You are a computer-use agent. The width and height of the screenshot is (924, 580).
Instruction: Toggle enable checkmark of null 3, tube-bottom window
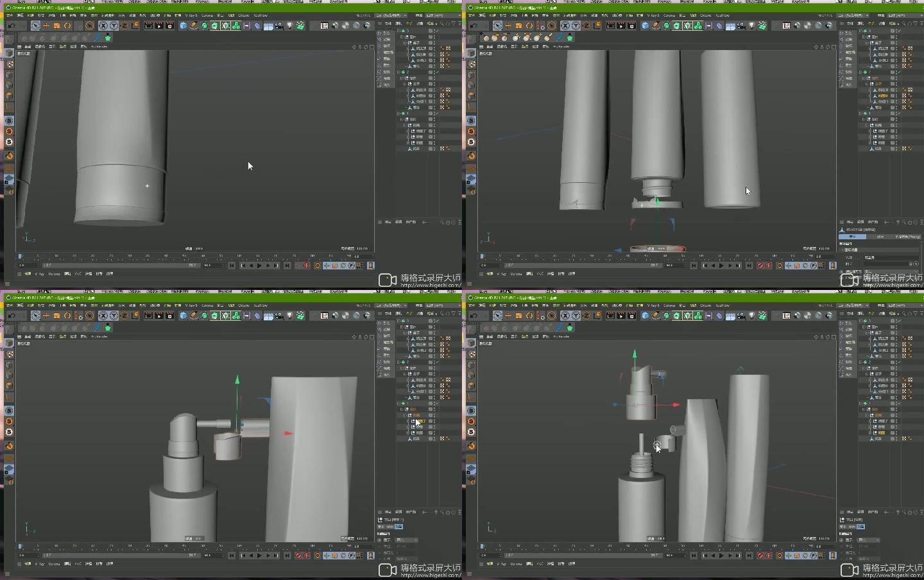[438, 31]
